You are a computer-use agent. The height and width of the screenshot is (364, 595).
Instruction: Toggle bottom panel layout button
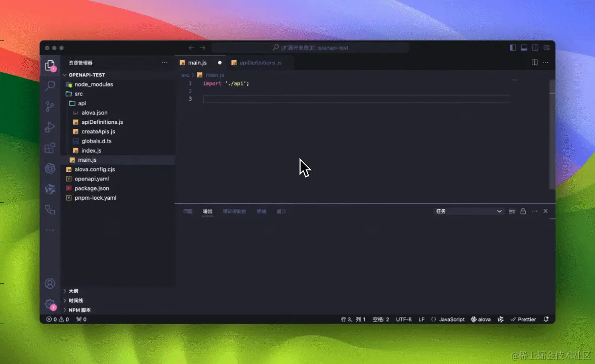pos(524,48)
